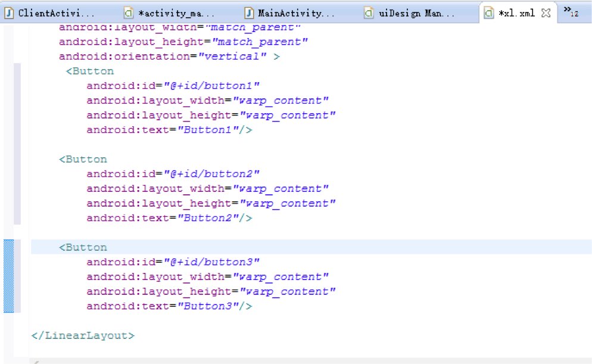Click the Java file icon on ClientActivi tab
This screenshot has height=364, width=592.
click(x=9, y=13)
